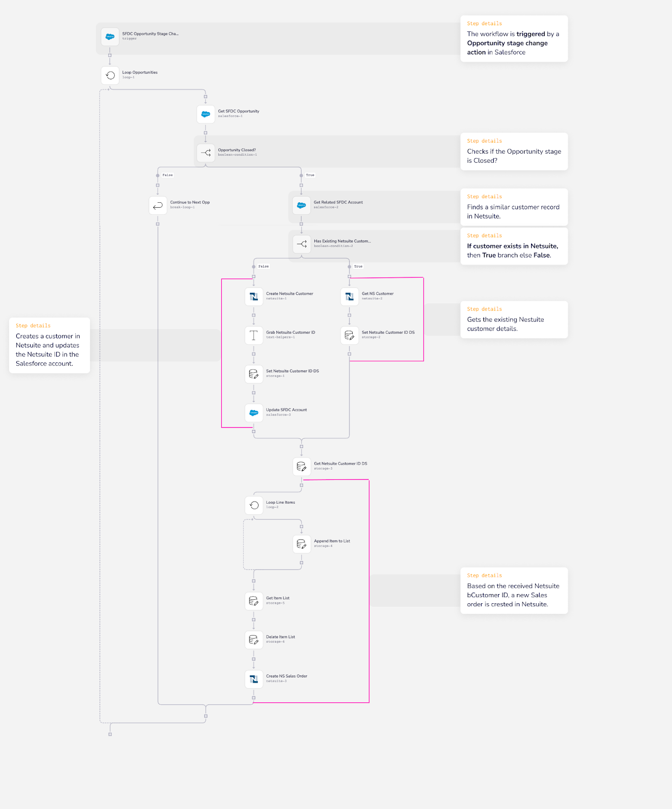Image resolution: width=672 pixels, height=809 pixels.
Task: Click the add-step connector below Create NS Sales Order
Action: point(254,698)
